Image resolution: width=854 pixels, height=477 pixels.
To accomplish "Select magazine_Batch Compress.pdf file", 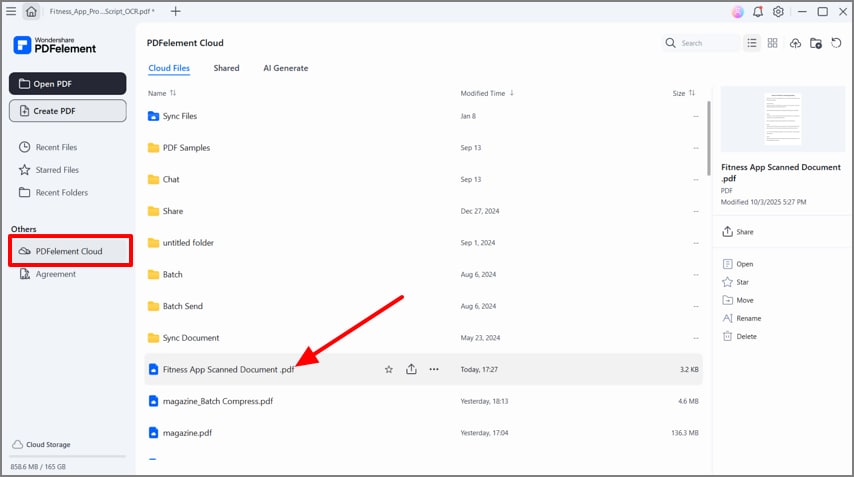I will 423,401.
